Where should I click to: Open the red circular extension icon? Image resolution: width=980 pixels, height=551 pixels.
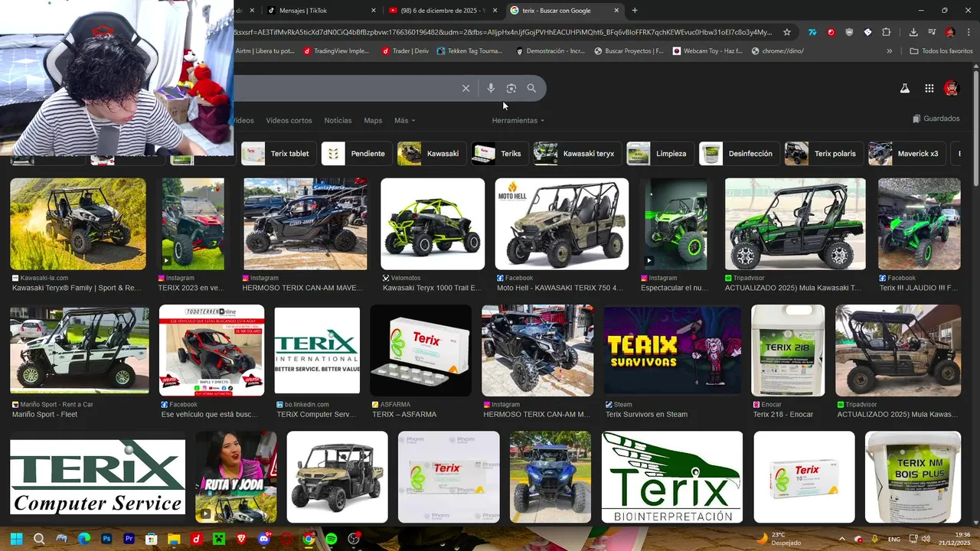(x=831, y=32)
